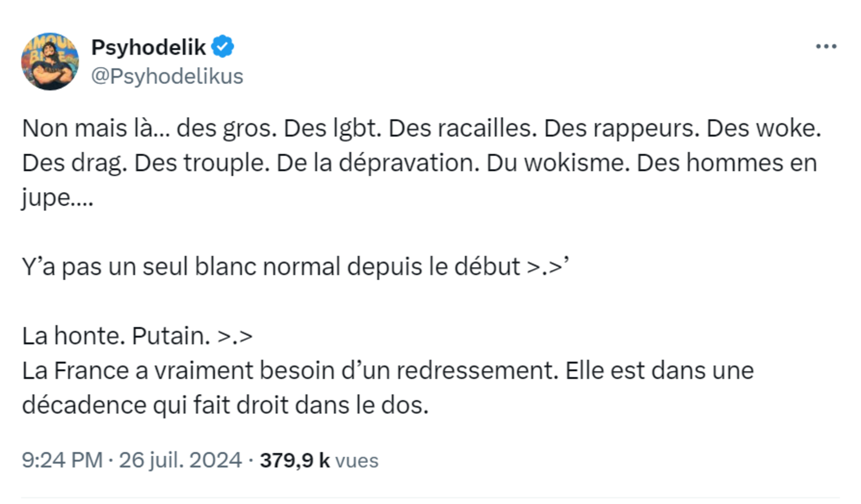Click the 379,9 k view count
The image size is (861, 504).
295,460
